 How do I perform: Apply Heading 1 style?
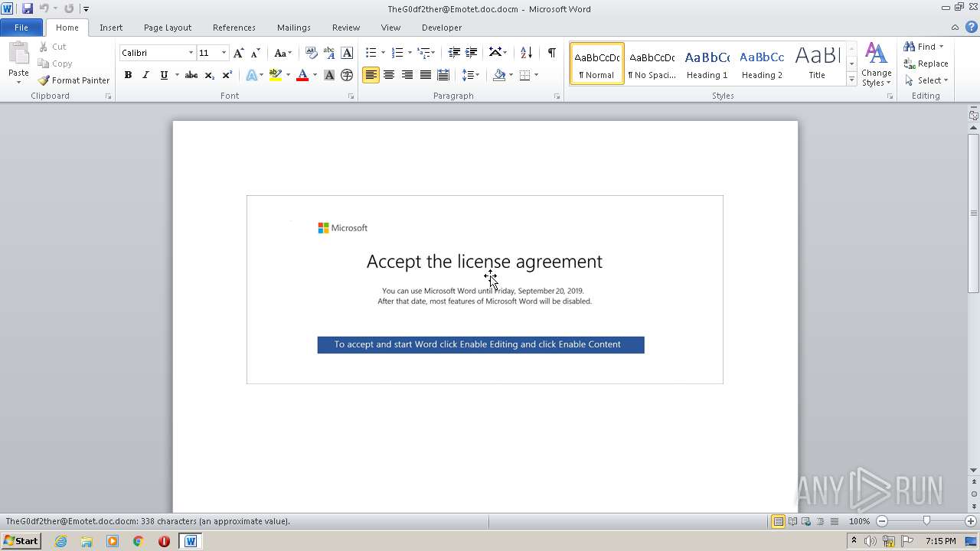coord(707,64)
